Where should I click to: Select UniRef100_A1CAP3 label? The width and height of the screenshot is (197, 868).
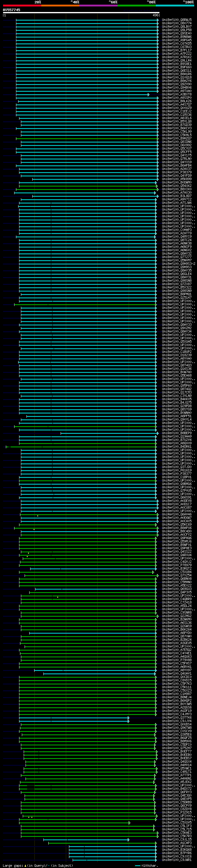tap(176, 843)
